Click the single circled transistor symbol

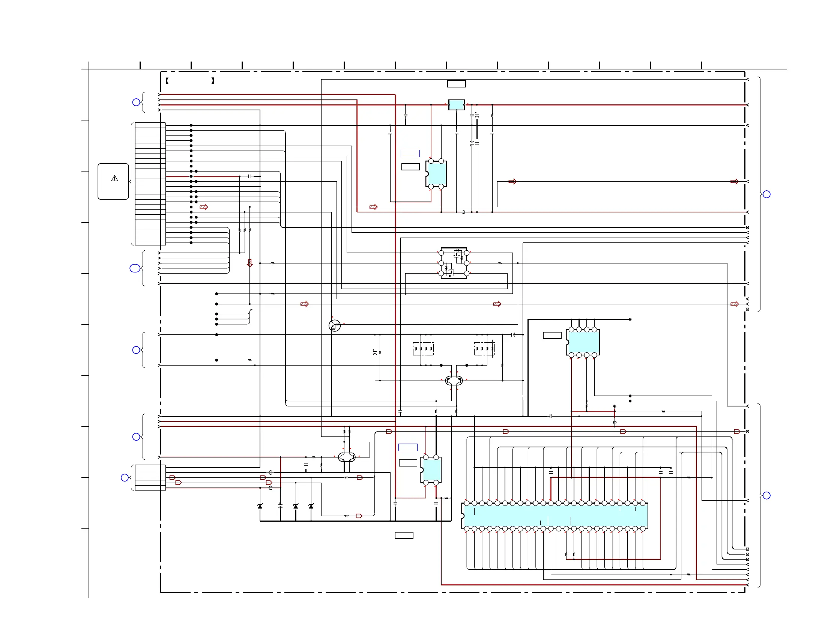[x=335, y=325]
